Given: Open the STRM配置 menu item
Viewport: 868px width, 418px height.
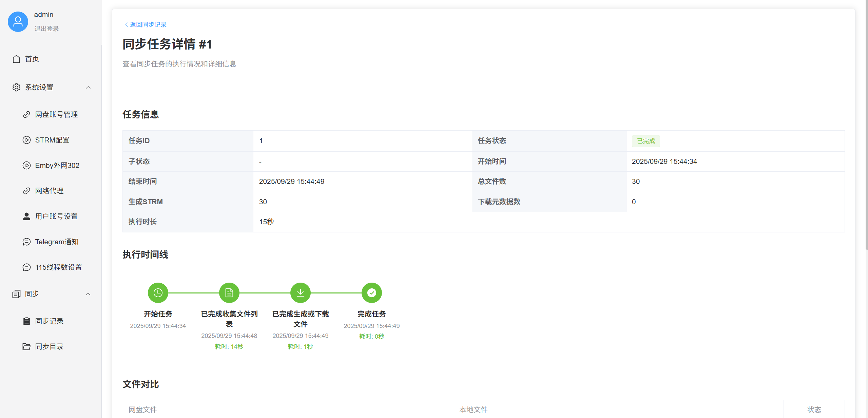Looking at the screenshot, I should (52, 140).
